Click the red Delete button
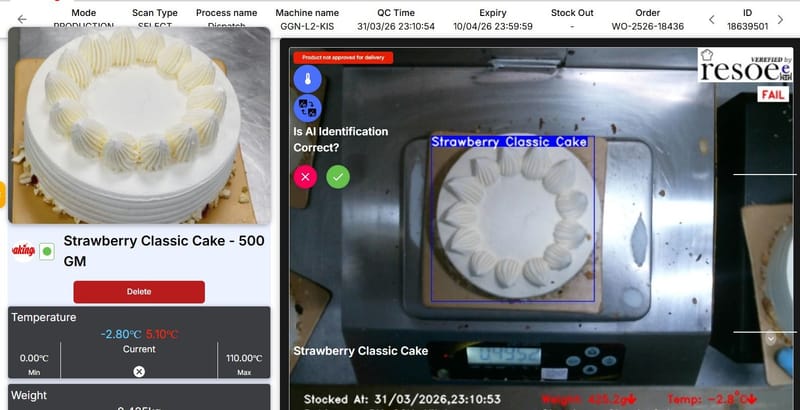The image size is (800, 410). click(x=139, y=292)
